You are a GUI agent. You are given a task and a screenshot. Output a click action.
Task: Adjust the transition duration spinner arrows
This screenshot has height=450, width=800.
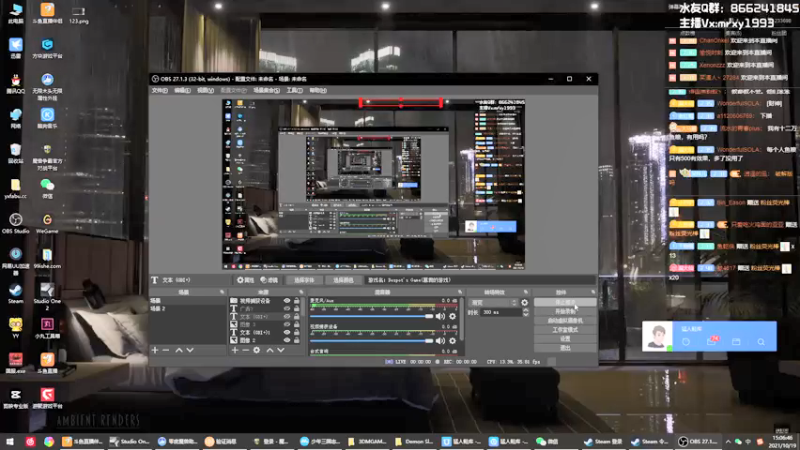coord(526,312)
